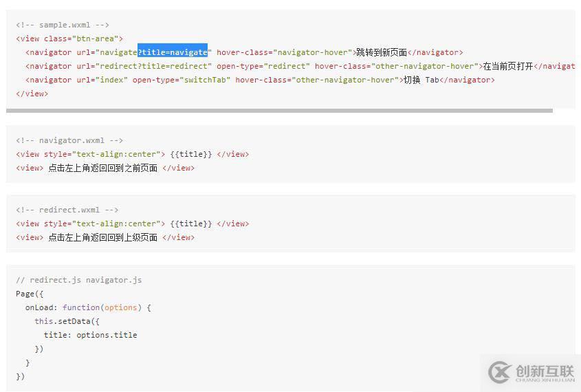Screen dimensions: 581x392
Task: Click the 创新互联 logo icon
Action: [x=500, y=372]
